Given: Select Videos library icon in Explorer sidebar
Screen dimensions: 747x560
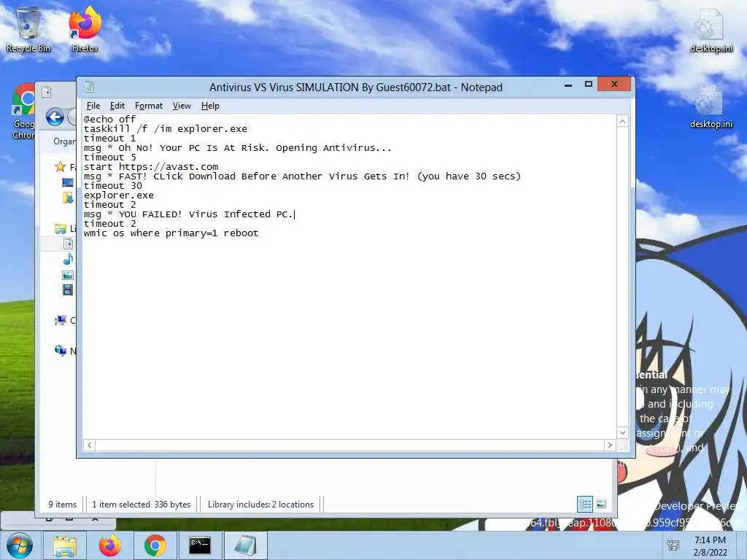Looking at the screenshot, I should click(68, 289).
